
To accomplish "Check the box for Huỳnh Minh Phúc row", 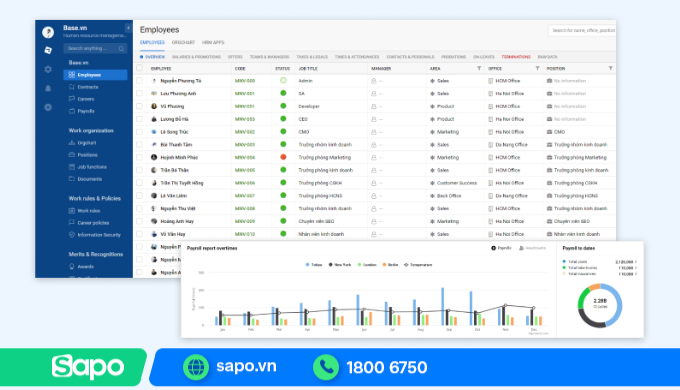I will coord(139,157).
